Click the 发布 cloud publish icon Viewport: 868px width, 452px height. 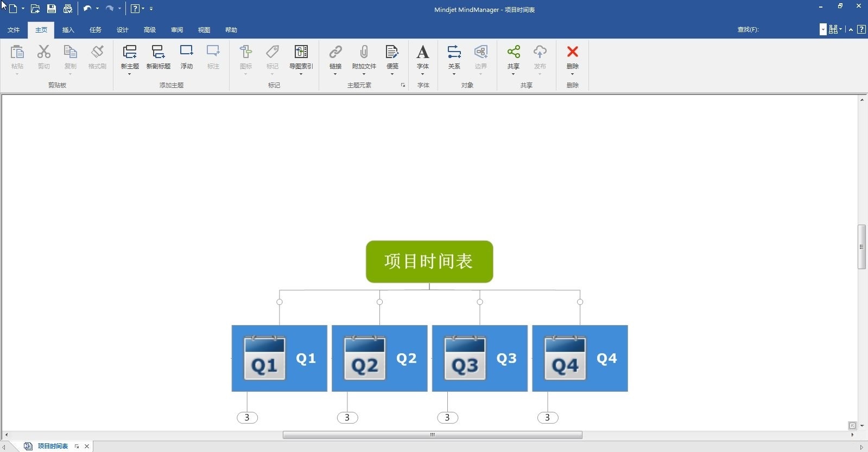[x=540, y=52]
